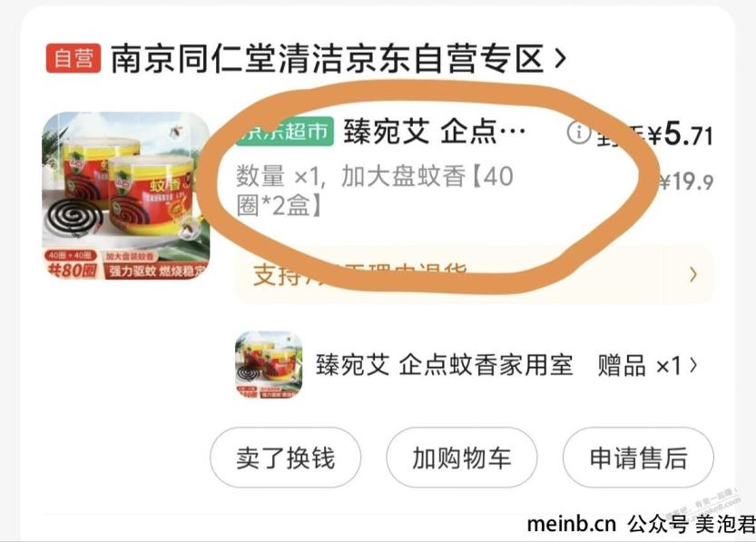The image size is (756, 542).
Task: Tap the 到手 ¥5.71 price text
Action: (654, 134)
